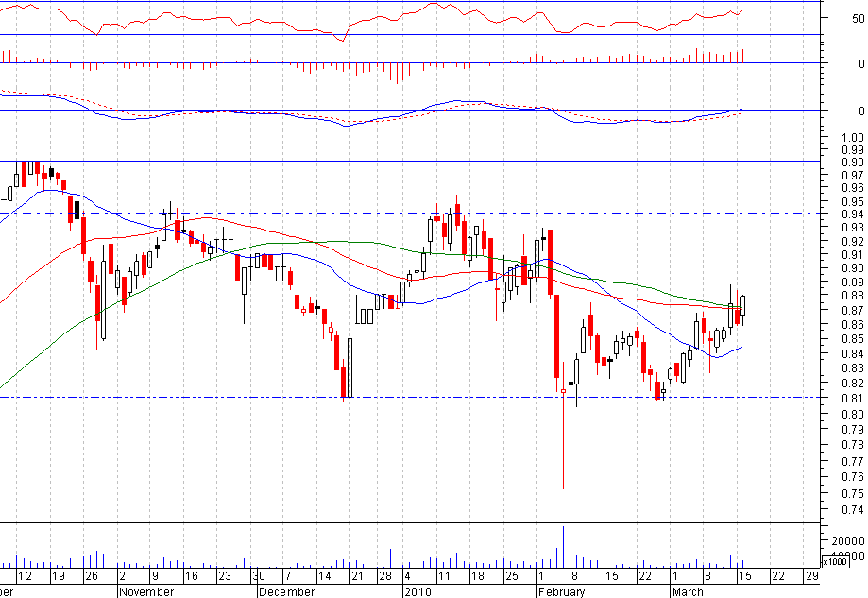Select the 0.86 price axis label
This screenshot has width=868, height=598.
[x=853, y=324]
